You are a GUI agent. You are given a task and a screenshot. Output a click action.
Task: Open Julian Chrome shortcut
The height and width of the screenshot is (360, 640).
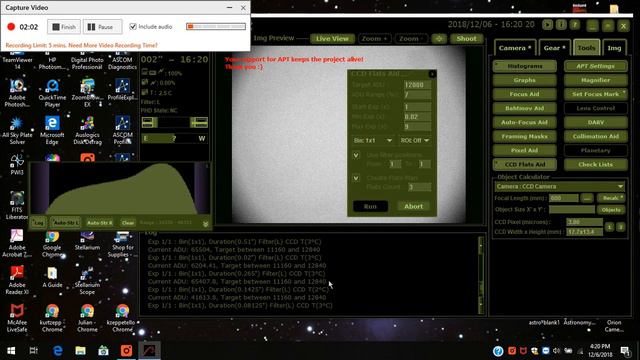tap(87, 318)
